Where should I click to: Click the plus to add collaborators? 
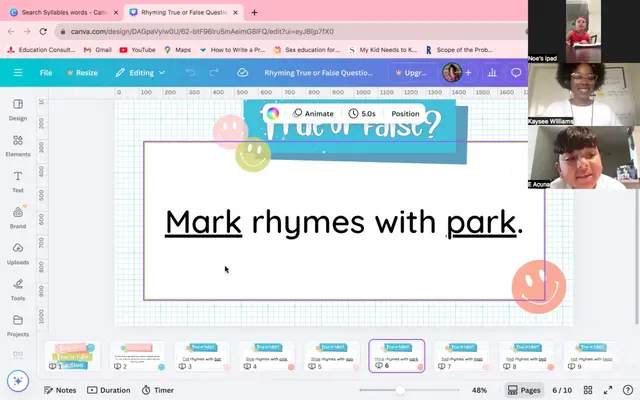tap(468, 73)
